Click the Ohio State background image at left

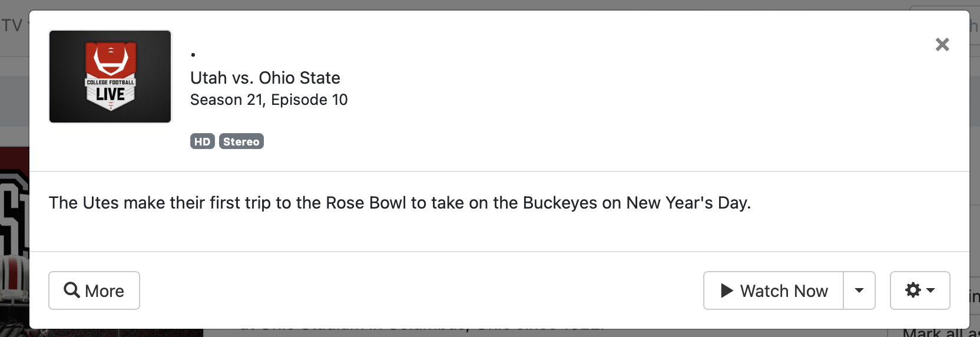[x=13, y=236]
